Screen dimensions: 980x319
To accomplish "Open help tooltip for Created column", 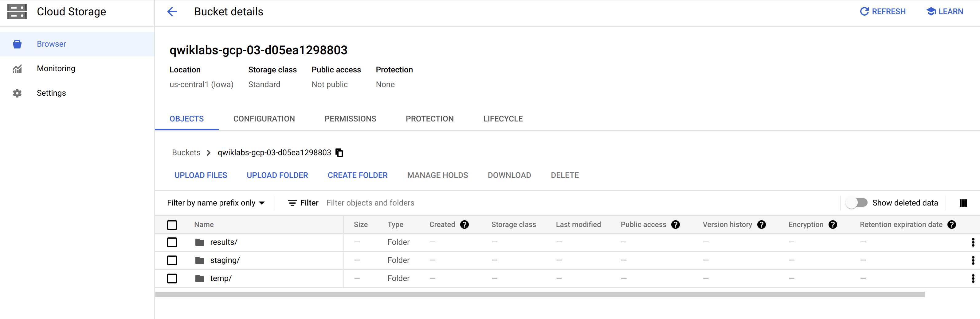I will tap(465, 225).
